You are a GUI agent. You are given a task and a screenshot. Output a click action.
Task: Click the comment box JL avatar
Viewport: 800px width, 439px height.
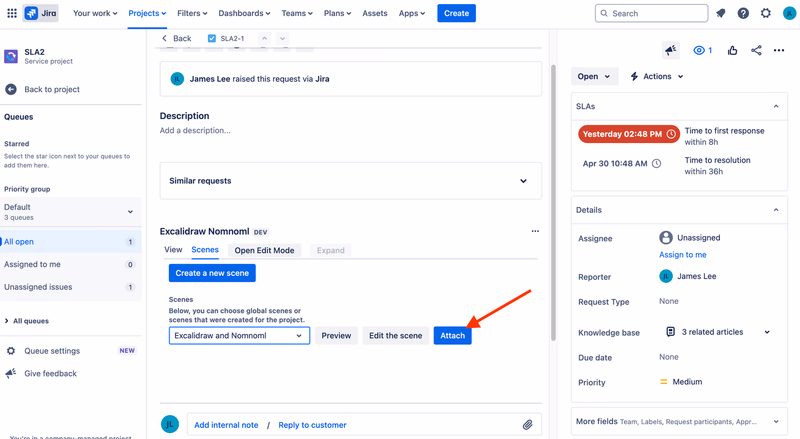click(170, 424)
